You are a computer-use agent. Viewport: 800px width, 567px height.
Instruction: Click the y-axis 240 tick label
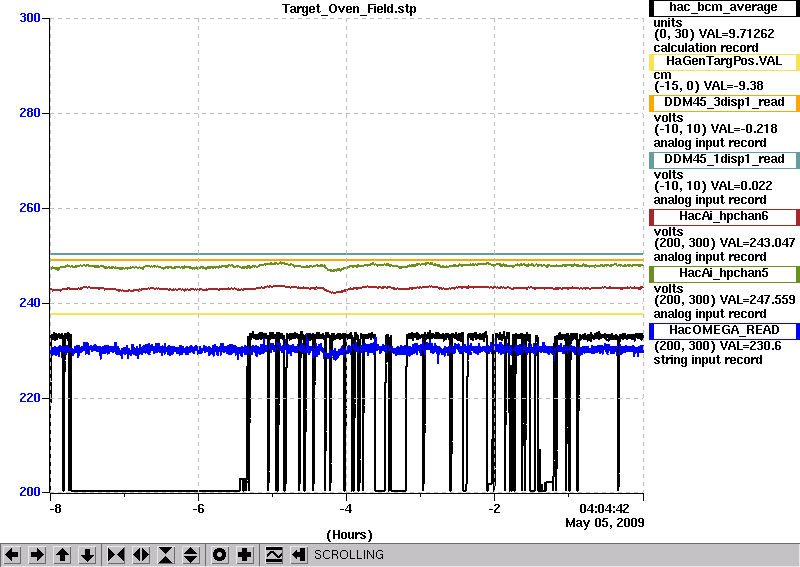pyautogui.click(x=30, y=303)
